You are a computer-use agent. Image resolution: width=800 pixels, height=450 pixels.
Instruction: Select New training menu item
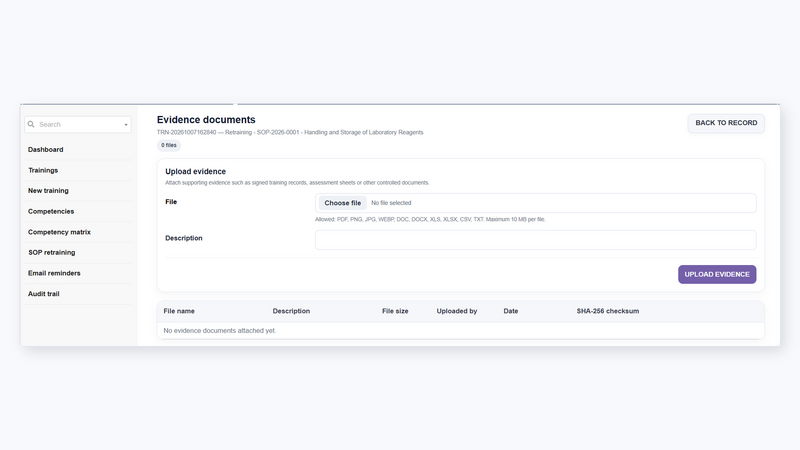48,191
